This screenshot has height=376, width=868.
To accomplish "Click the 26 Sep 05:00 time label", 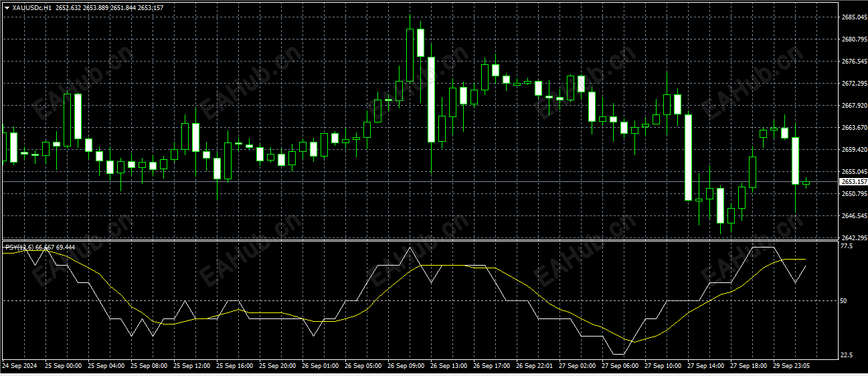I will tap(363, 366).
